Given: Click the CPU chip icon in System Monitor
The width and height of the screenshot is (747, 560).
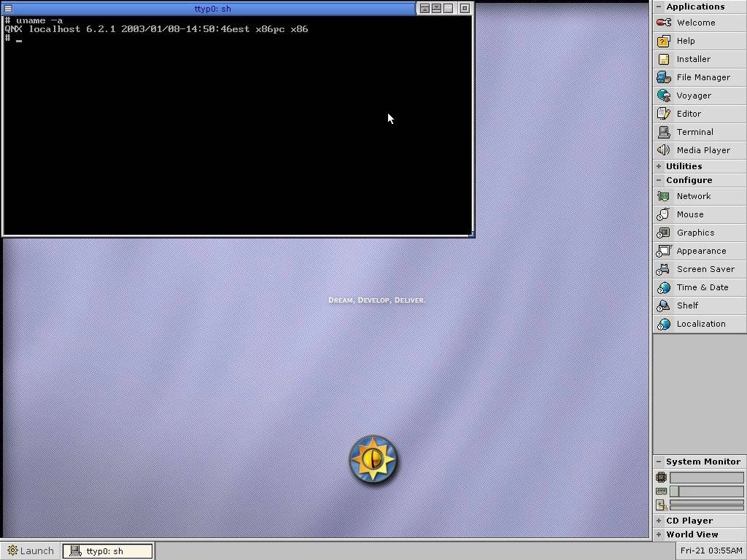Looking at the screenshot, I should 661,477.
